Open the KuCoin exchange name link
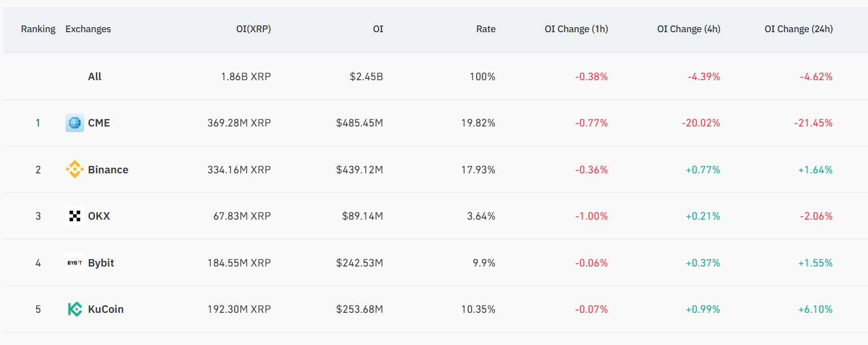868x345 pixels. [105, 309]
